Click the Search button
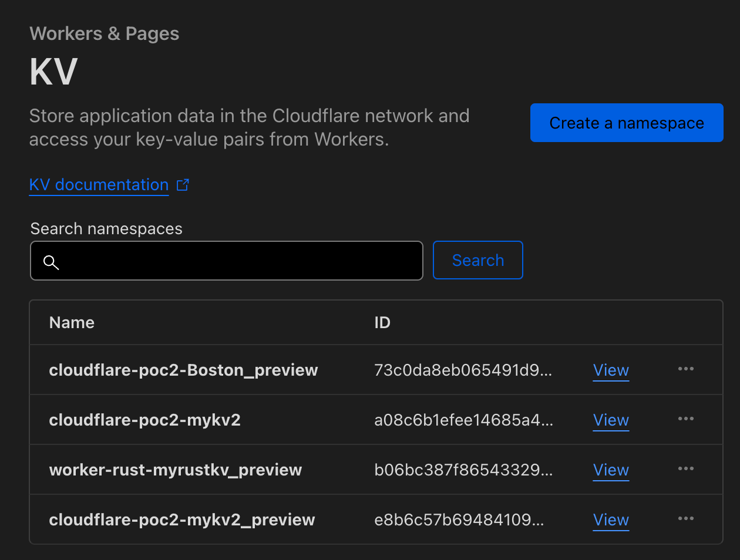 (x=478, y=260)
